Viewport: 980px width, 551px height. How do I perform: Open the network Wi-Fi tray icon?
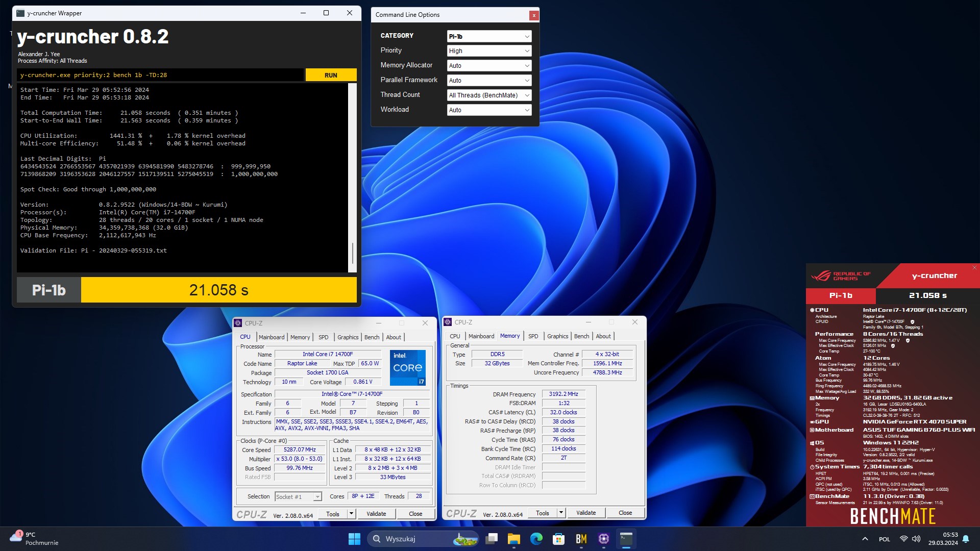(x=904, y=539)
